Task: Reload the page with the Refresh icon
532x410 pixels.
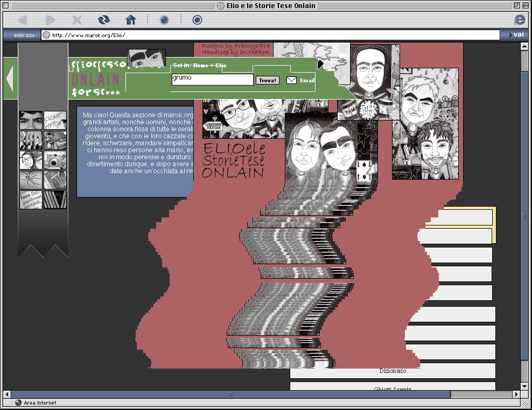Action: (x=104, y=20)
